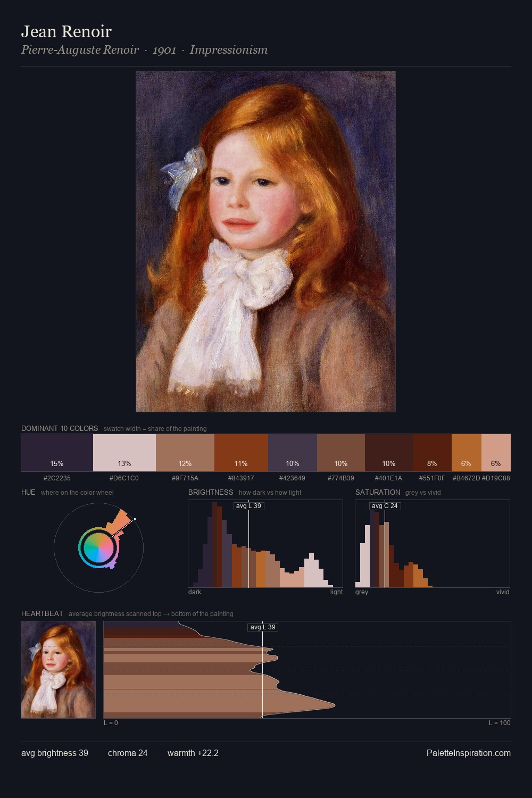Click the saturation histogram chart
The image size is (532, 798).
433,544
